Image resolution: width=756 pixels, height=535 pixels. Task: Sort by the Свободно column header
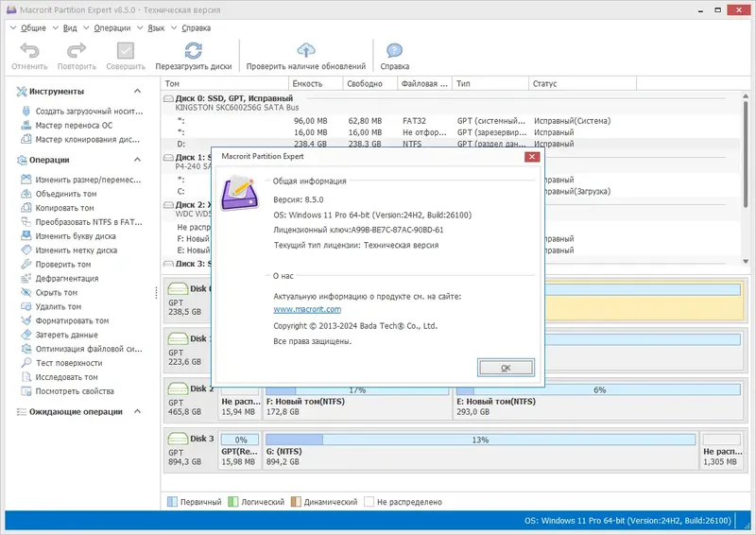pyautogui.click(x=369, y=83)
